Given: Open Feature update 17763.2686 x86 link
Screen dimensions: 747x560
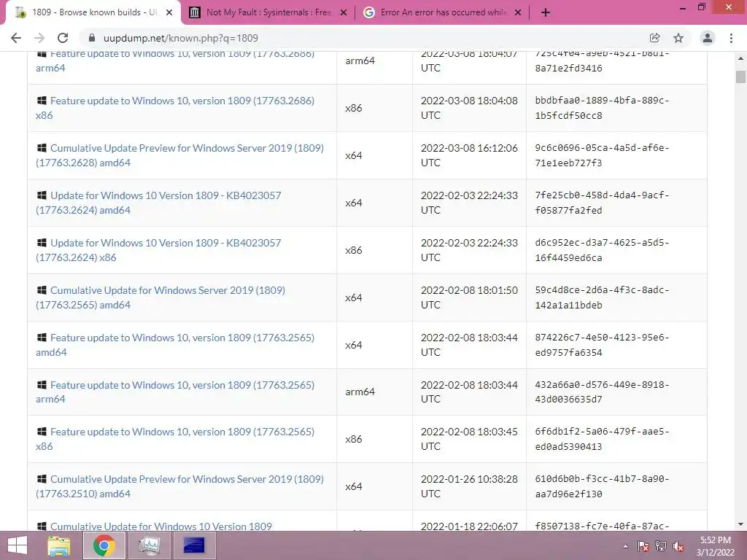Looking at the screenshot, I should [x=175, y=108].
